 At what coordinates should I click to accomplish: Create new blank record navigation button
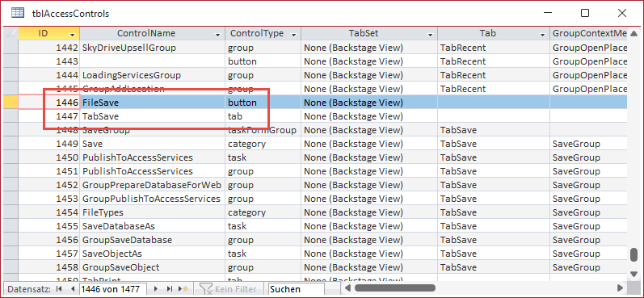click(183, 289)
